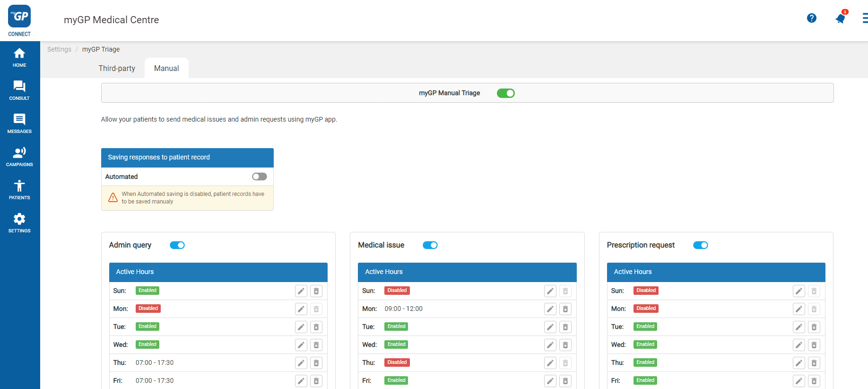Viewport: 868px width, 389px height.
Task: Delete Medical issue Friday hours
Action: click(x=565, y=381)
